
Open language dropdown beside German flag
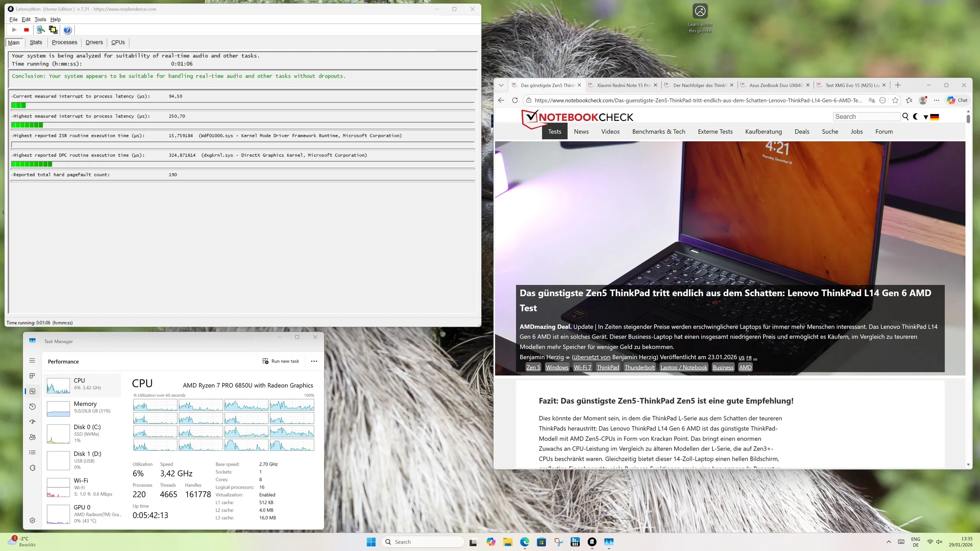tap(926, 117)
